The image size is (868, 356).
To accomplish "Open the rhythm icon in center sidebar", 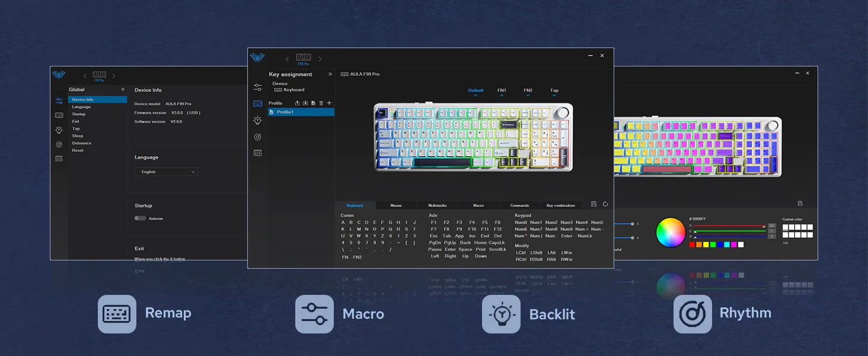I will pyautogui.click(x=257, y=137).
